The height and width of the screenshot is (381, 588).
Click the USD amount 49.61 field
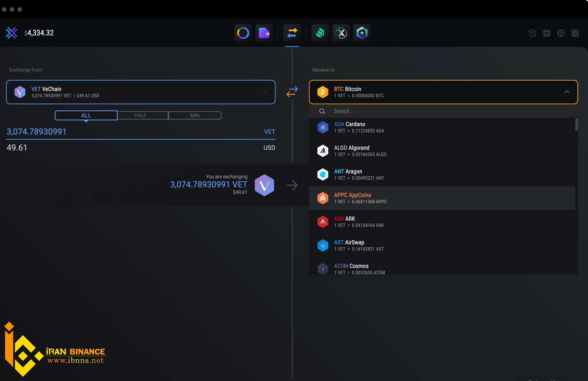tap(141, 148)
